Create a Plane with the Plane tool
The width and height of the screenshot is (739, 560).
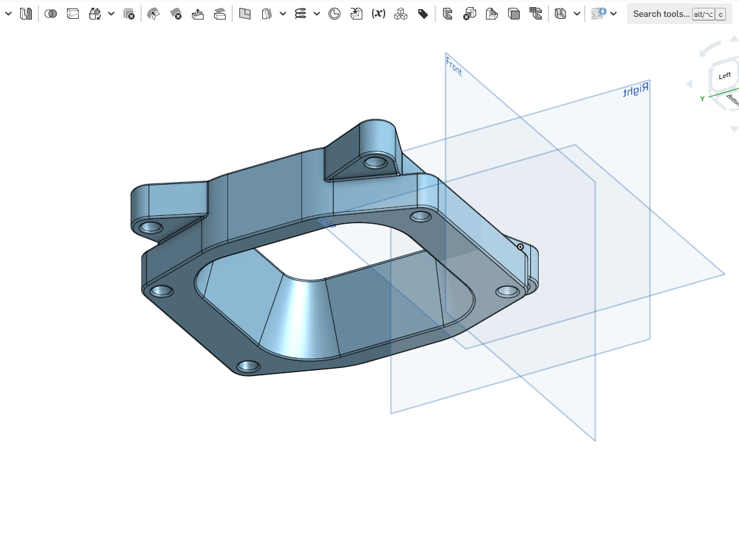(245, 14)
